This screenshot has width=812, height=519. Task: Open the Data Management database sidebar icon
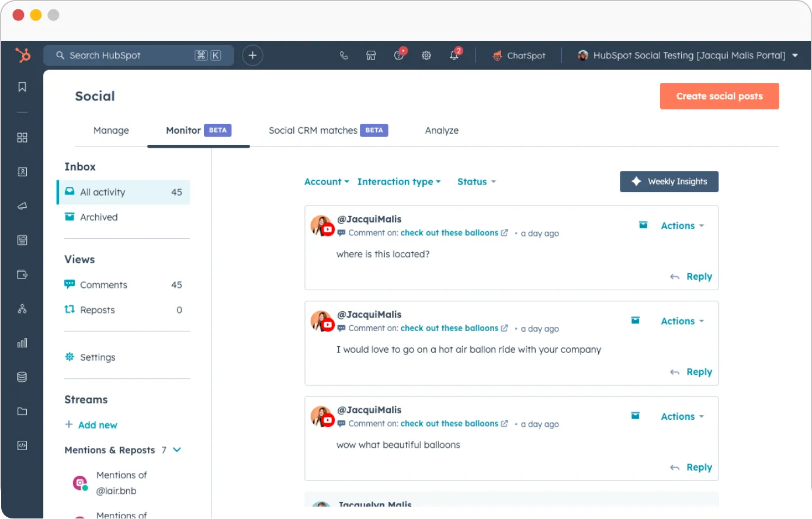(x=22, y=377)
